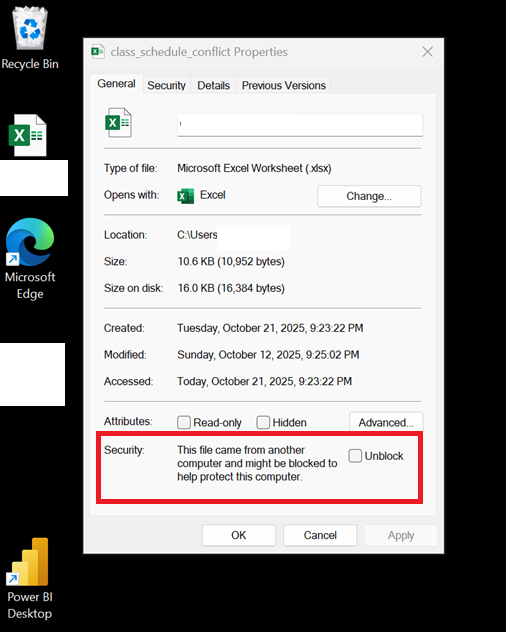
Task: Focus the file name input field
Action: 300,125
